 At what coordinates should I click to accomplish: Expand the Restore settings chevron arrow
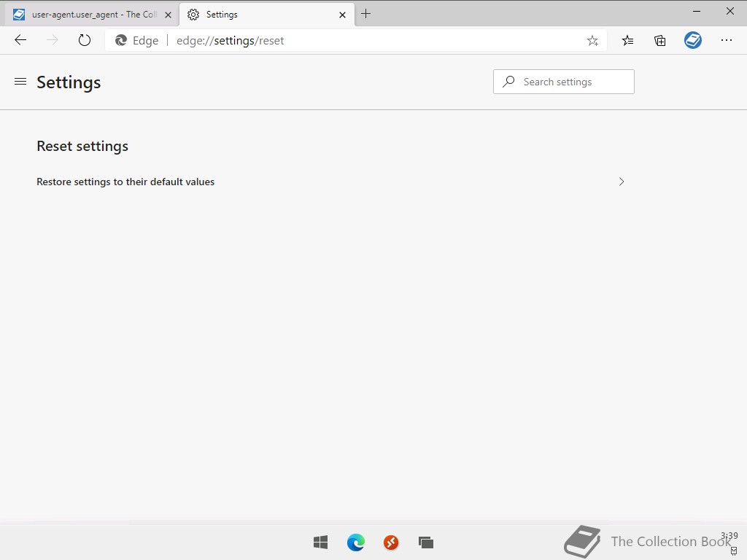622,182
